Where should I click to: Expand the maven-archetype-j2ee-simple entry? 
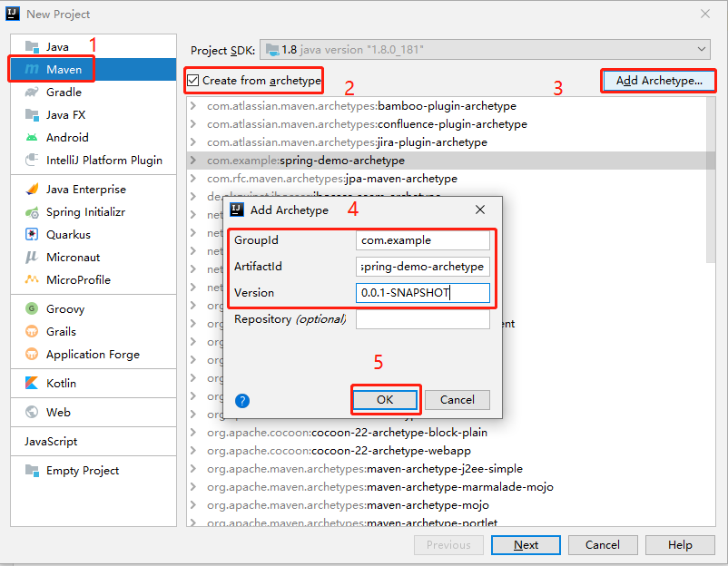(193, 469)
